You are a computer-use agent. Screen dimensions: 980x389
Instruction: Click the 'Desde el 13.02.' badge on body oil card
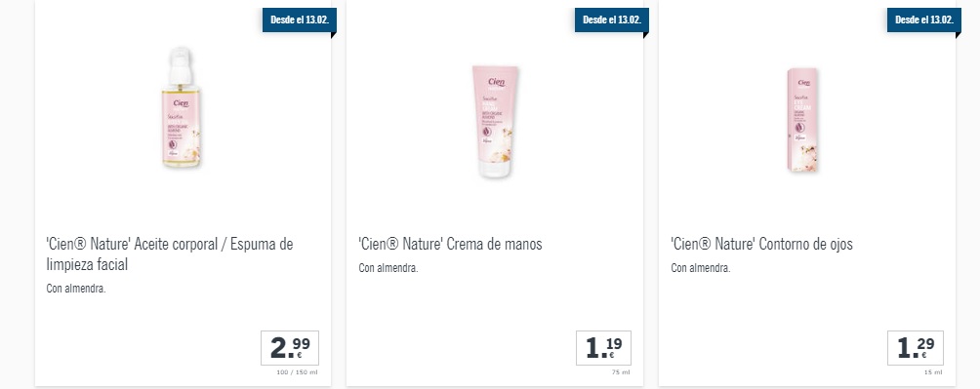300,19
